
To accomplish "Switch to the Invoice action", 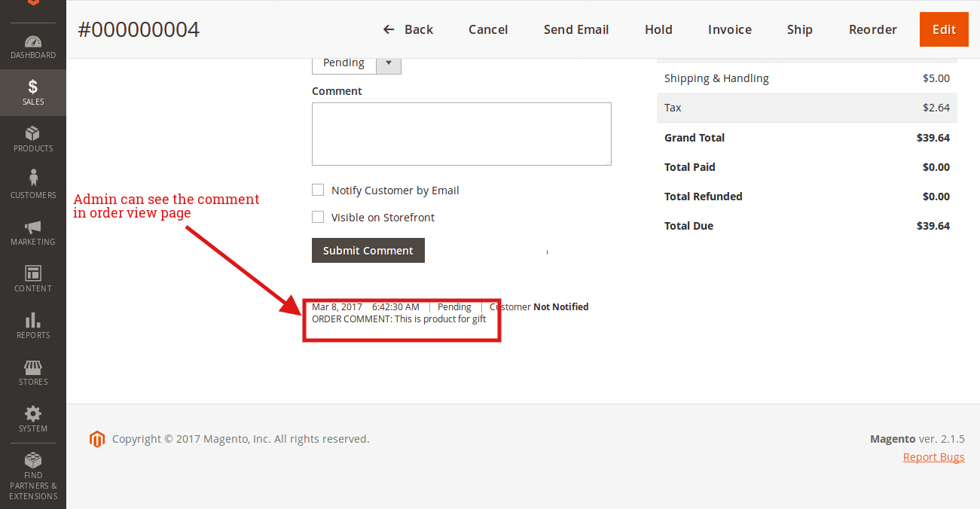I will [x=729, y=29].
